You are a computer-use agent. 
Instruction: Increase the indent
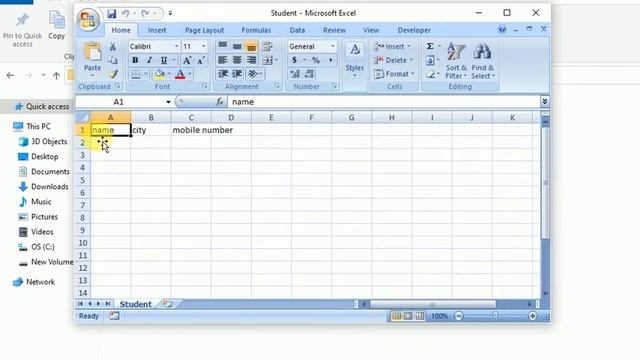tap(237, 74)
